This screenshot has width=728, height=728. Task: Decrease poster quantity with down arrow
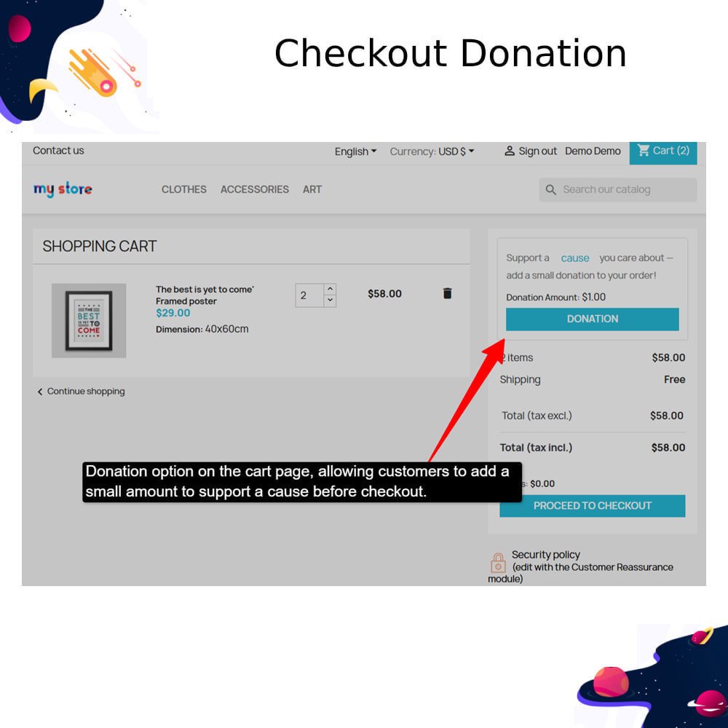pos(330,301)
